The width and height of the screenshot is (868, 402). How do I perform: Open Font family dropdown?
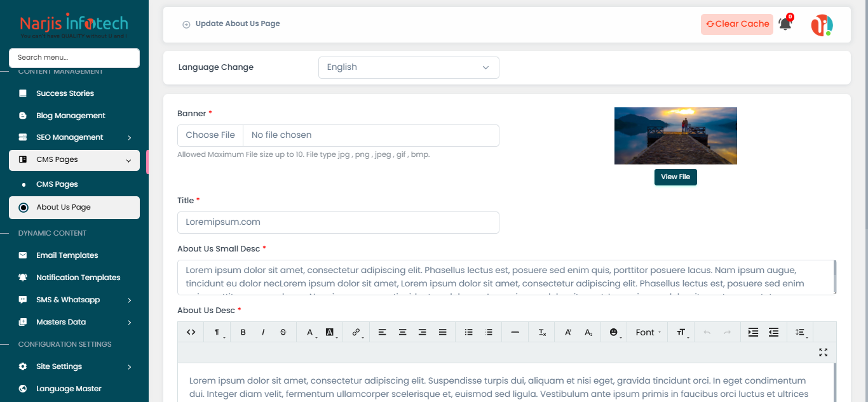648,332
